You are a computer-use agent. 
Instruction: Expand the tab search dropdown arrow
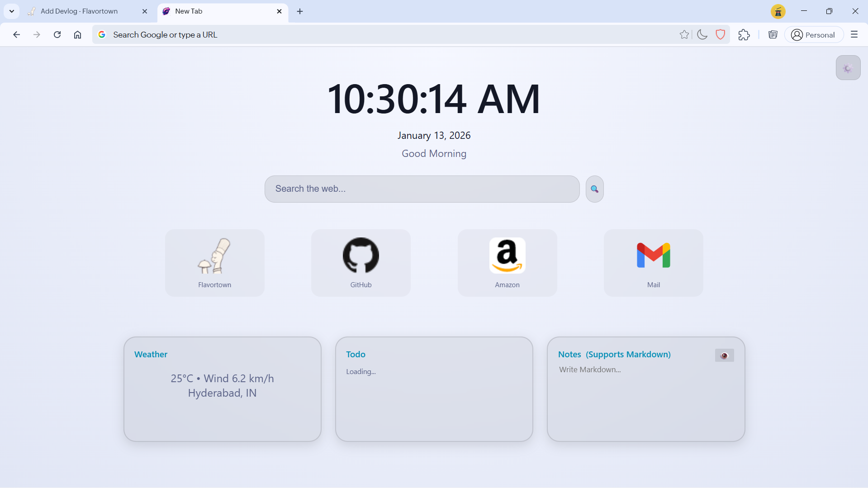12,11
